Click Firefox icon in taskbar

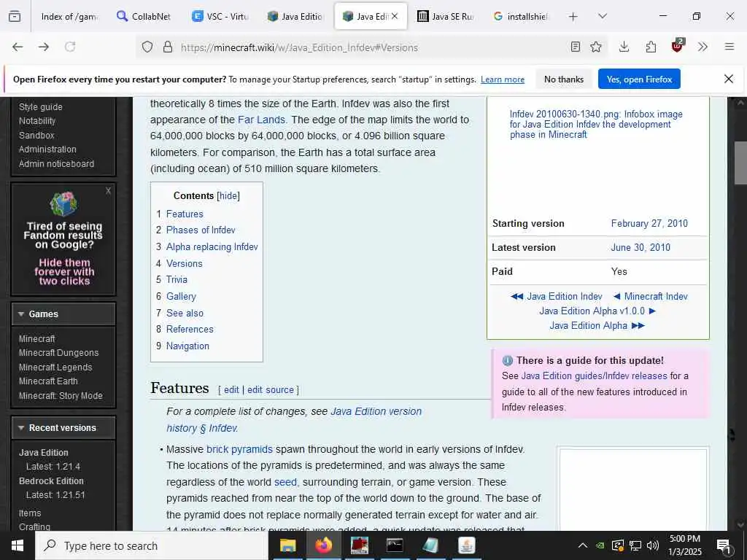323,545
